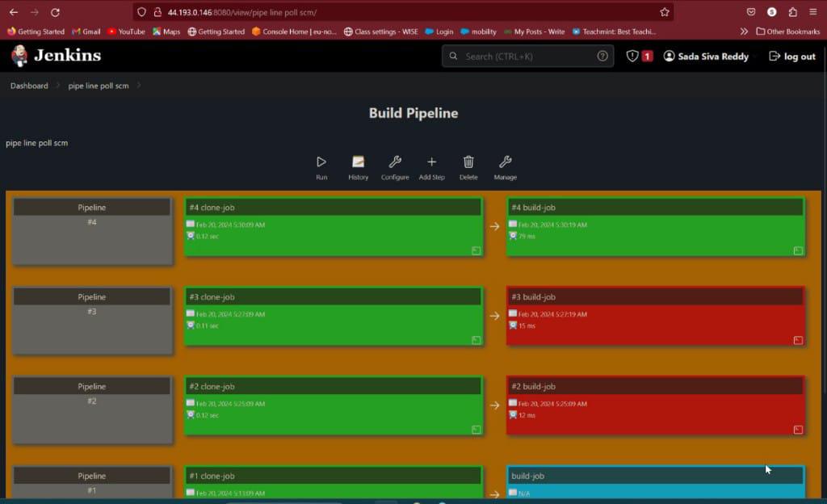The image size is (827, 504).
Task: Open #4 clone-job build link
Action: coord(212,208)
